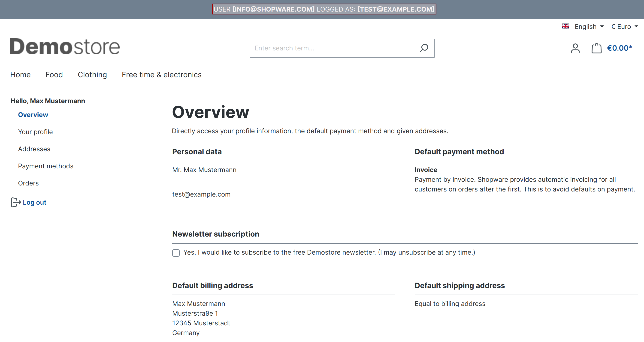
Task: Open Addresses in account sidebar
Action: tap(34, 149)
